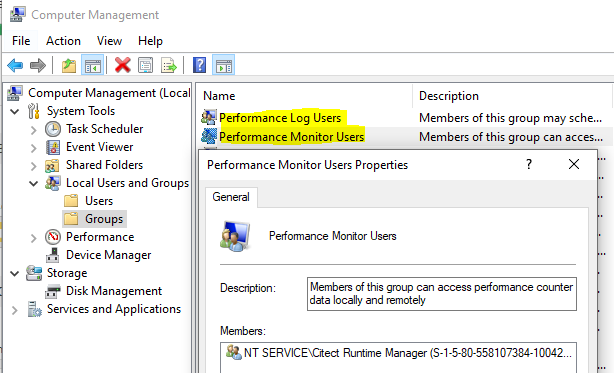Click the Storage tree icon
This screenshot has width=614, height=376.
click(34, 273)
